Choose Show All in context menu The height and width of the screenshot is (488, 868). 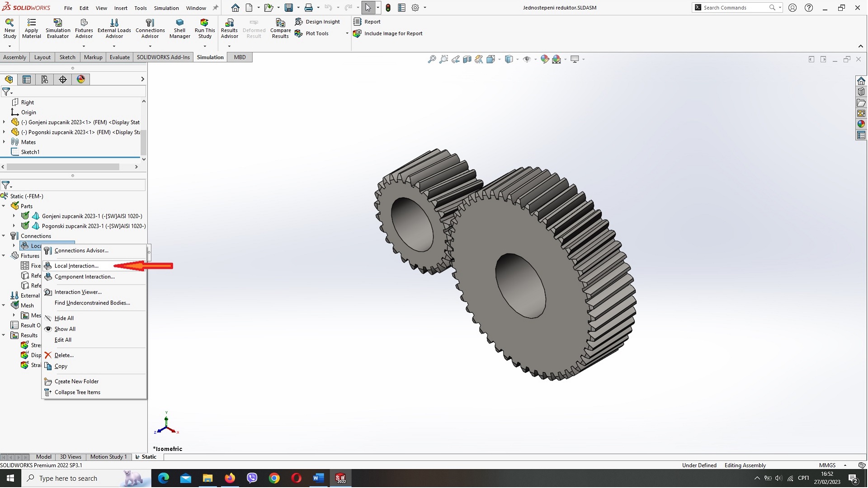click(x=94, y=329)
